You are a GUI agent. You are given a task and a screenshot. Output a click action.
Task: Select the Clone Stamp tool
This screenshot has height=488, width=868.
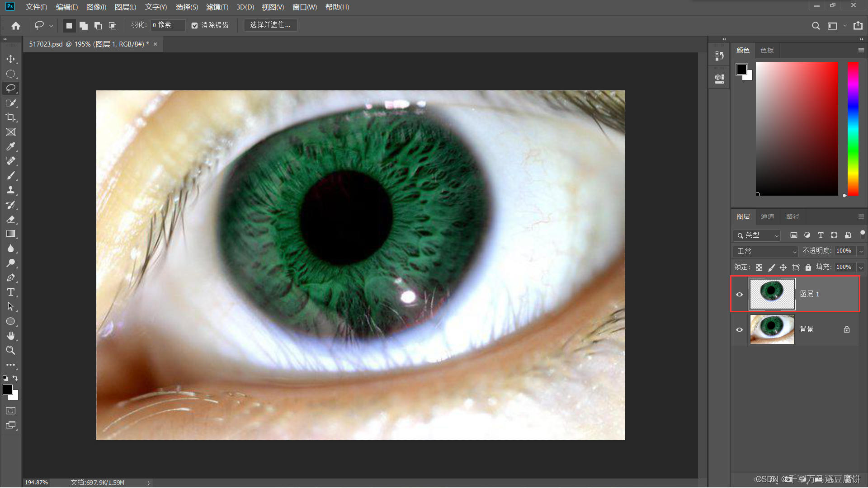[x=11, y=190]
